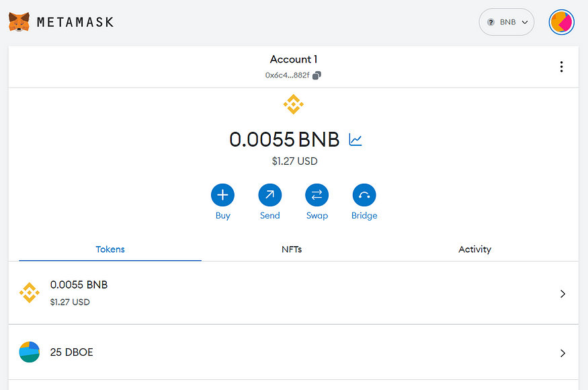
Task: Click the BNB logo above the balance
Action: [x=294, y=104]
